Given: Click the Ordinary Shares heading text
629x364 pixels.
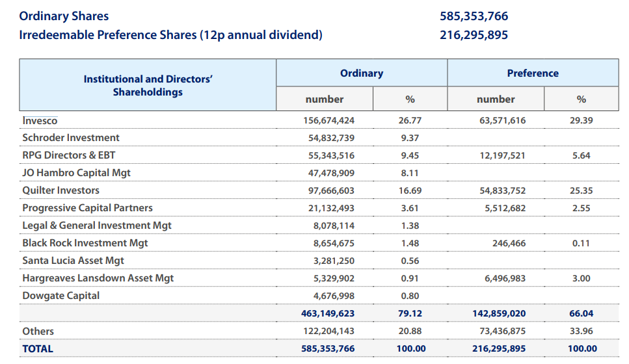Looking at the screenshot, I should [x=64, y=16].
